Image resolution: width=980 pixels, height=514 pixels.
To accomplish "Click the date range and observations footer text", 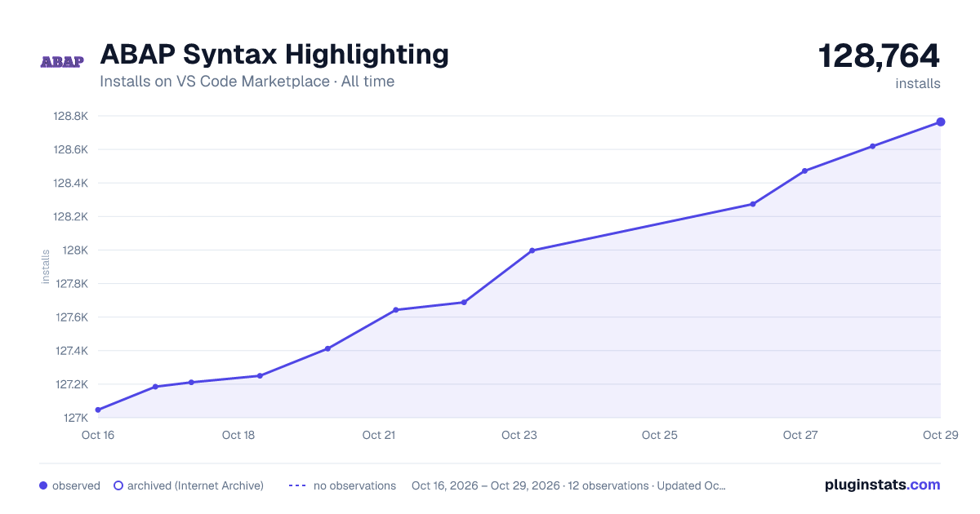I will pyautogui.click(x=568, y=485).
